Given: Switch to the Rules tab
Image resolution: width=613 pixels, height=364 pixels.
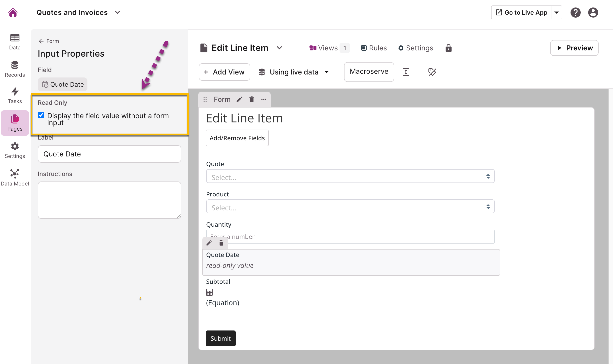Looking at the screenshot, I should [374, 48].
